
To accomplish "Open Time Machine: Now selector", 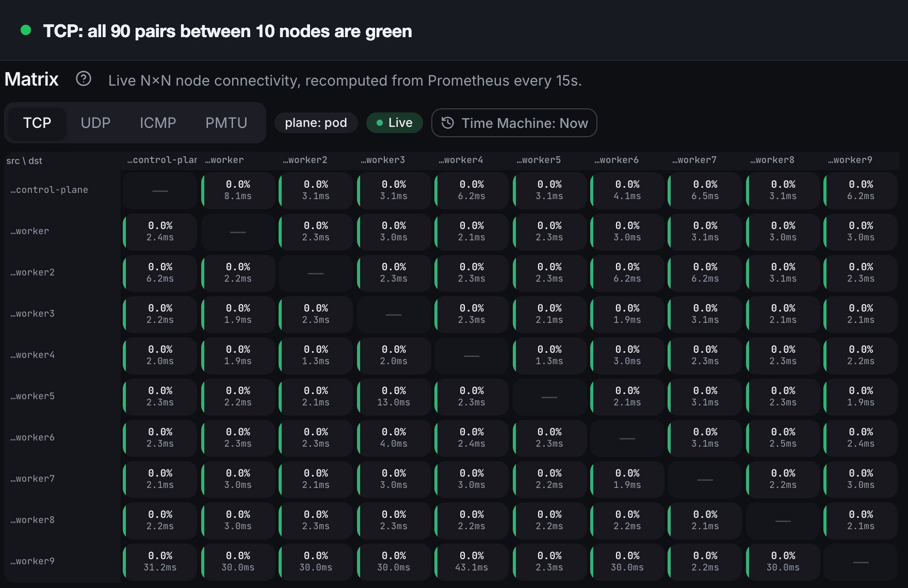I will click(x=514, y=123).
